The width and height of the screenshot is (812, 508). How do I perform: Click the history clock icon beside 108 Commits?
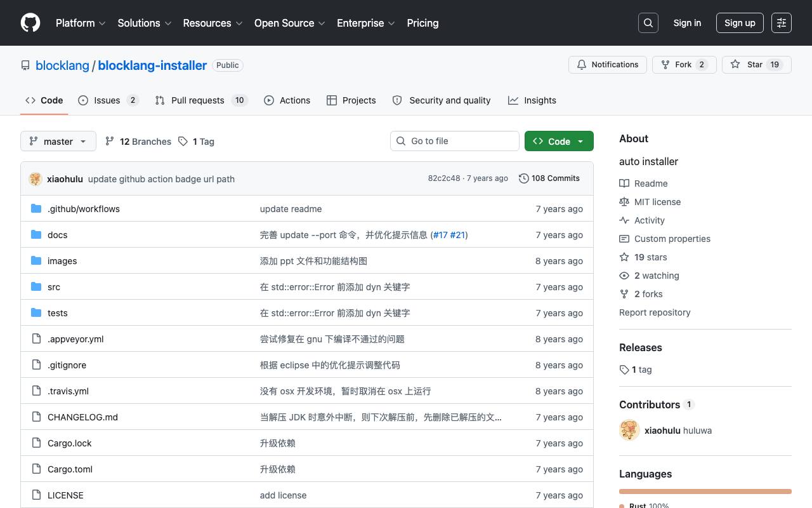(x=524, y=178)
